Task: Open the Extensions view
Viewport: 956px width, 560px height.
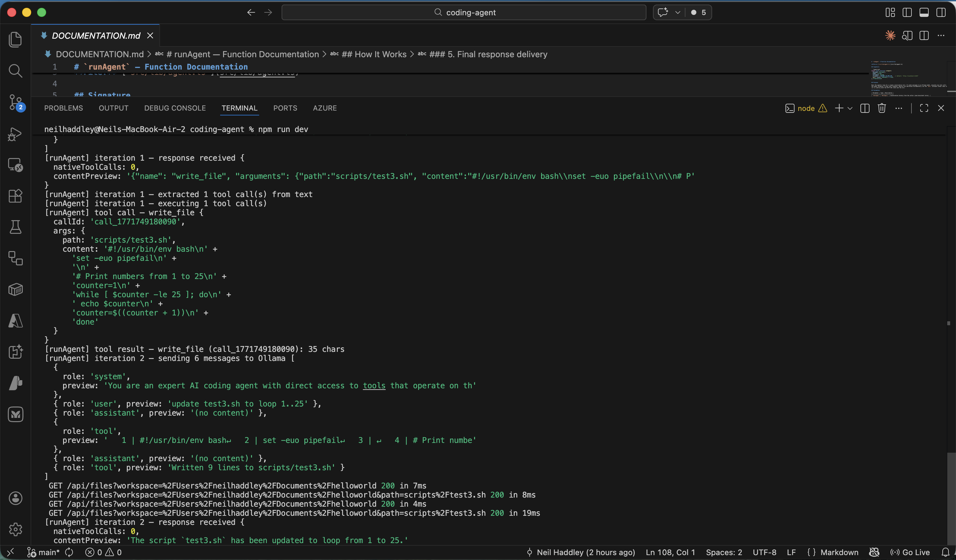Action: click(x=16, y=196)
